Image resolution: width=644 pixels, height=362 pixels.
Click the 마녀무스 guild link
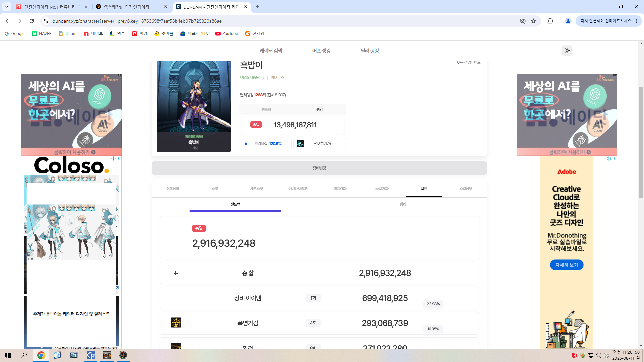(277, 78)
